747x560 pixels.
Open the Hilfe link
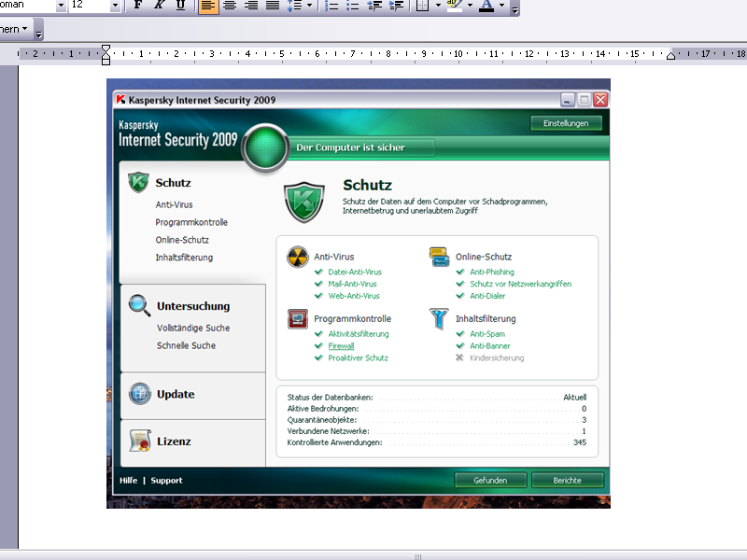(129, 481)
